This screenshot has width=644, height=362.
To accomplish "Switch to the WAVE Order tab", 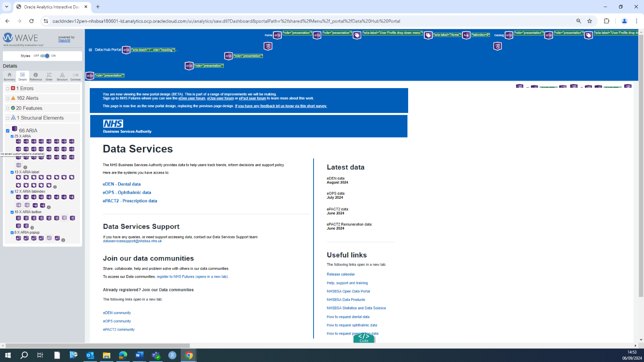I will click(x=49, y=76).
